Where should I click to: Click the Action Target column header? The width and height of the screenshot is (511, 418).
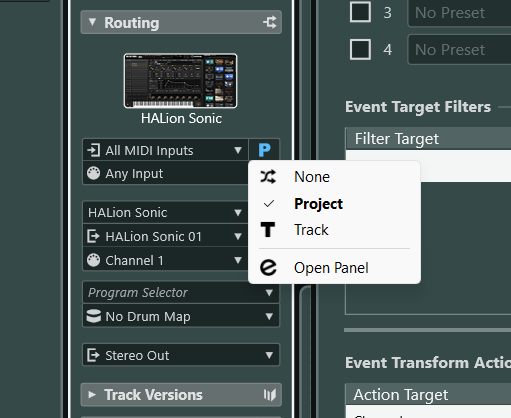429,395
